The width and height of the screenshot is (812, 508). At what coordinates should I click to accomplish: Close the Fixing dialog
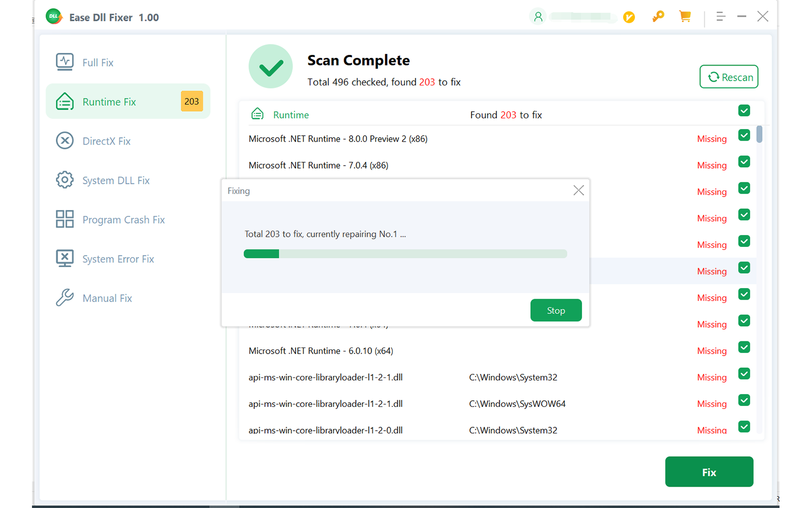pos(579,190)
